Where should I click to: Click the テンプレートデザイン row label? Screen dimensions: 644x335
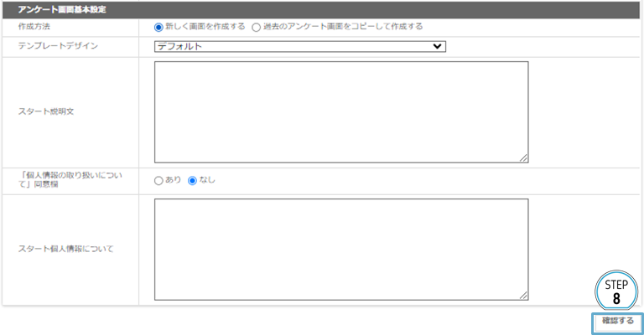pyautogui.click(x=58, y=46)
